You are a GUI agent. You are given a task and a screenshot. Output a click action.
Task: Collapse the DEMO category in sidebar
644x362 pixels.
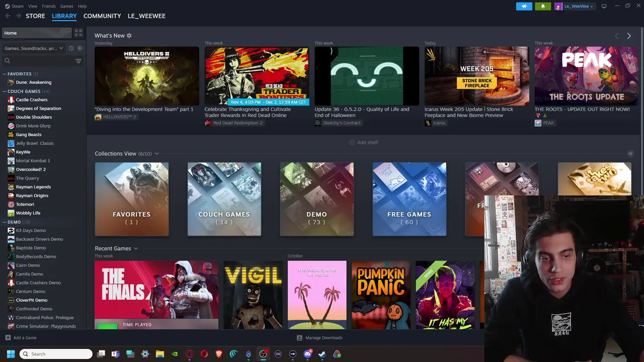4,222
